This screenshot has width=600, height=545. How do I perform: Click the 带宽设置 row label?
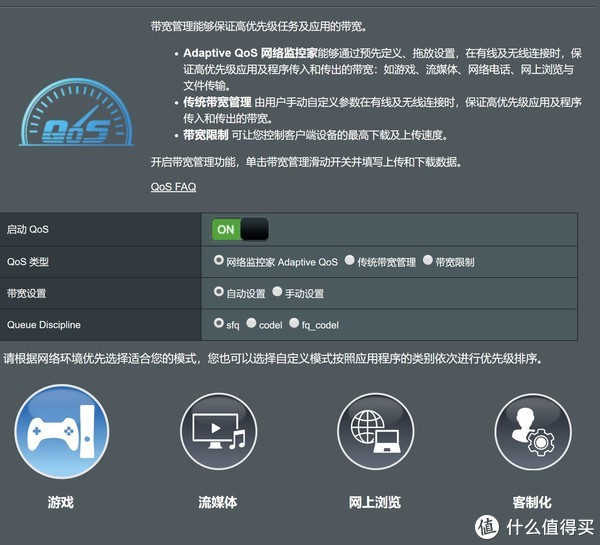tap(26, 294)
